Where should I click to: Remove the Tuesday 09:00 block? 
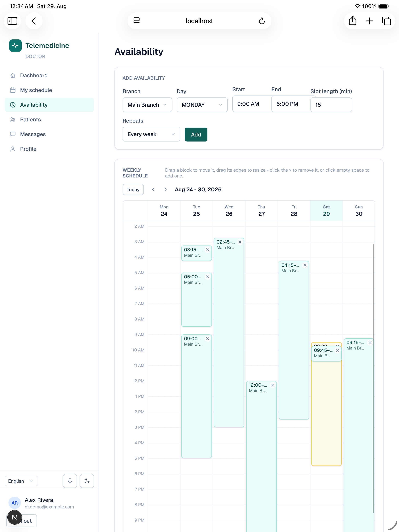208,339
